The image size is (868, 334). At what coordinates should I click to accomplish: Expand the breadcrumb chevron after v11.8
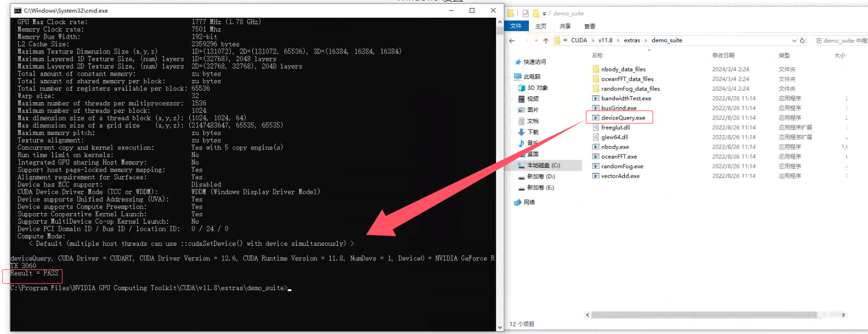point(618,40)
